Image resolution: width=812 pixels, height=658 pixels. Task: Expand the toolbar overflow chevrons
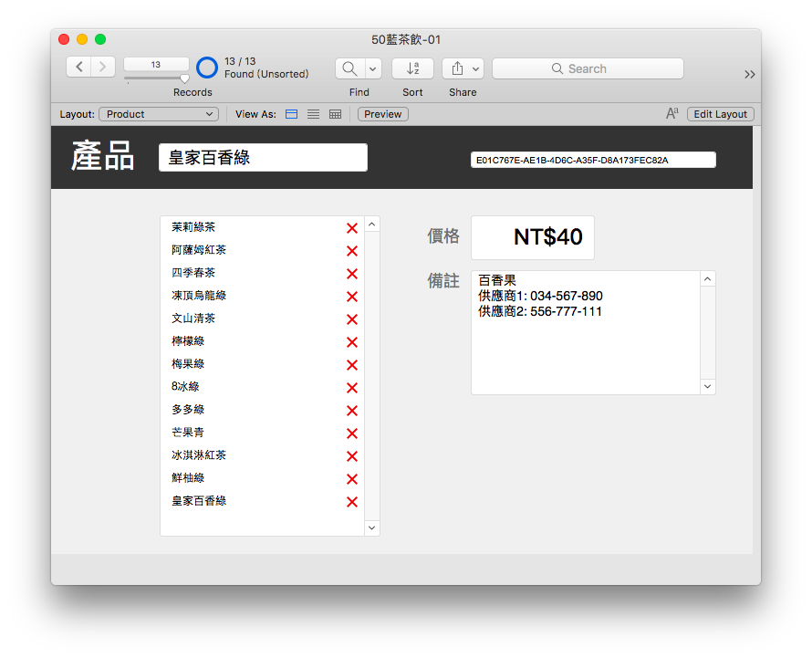[x=749, y=74]
